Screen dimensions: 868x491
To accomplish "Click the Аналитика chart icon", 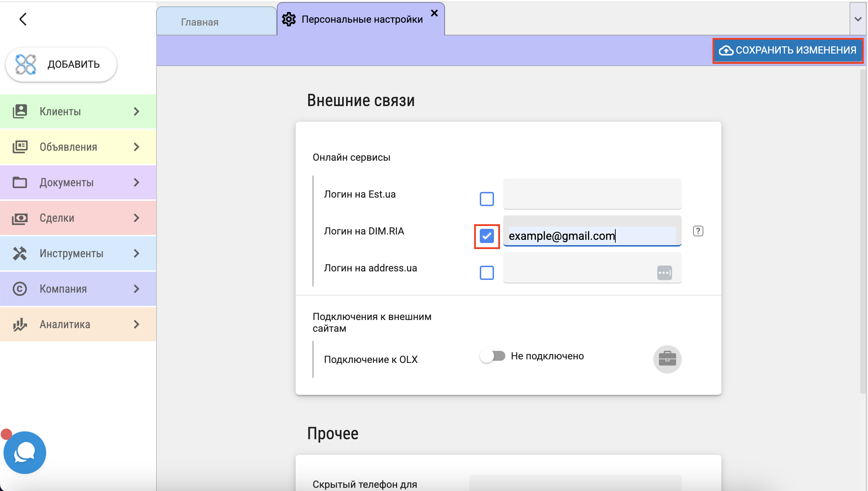I will click(x=20, y=324).
